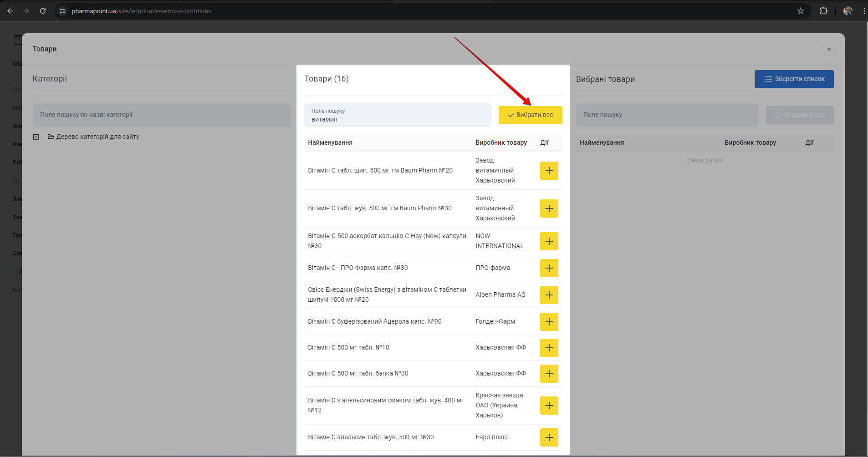The image size is (868, 457).
Task: Add Вітамін С 500 мг банка №30
Action: click(549, 374)
